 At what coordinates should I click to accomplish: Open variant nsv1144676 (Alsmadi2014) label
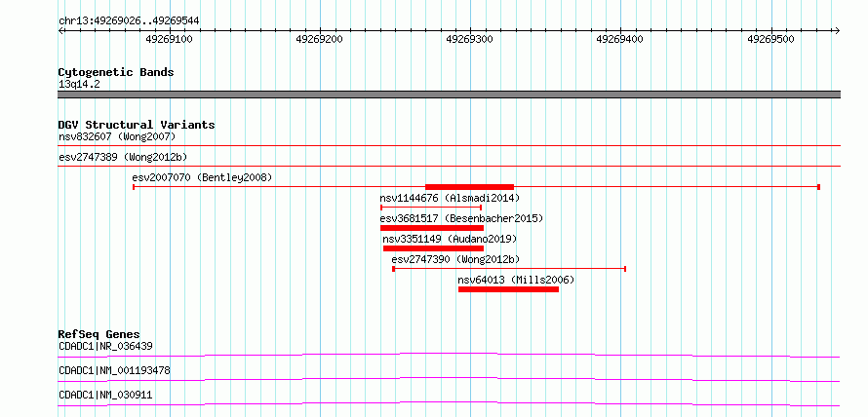[x=450, y=198]
